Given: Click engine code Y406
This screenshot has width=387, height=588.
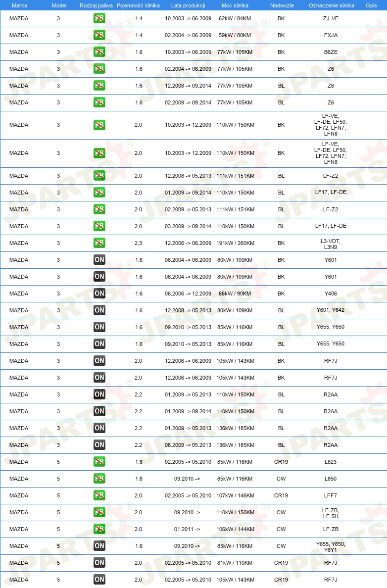Looking at the screenshot, I should tap(331, 294).
